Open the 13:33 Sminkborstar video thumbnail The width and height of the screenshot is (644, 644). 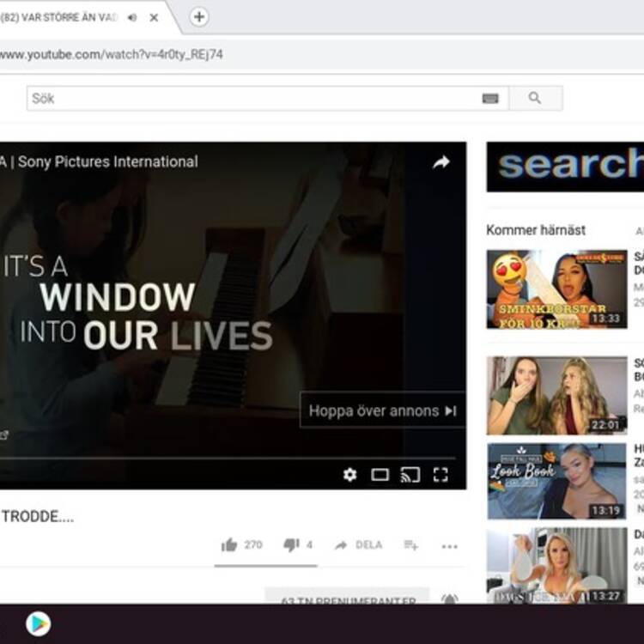click(x=556, y=289)
